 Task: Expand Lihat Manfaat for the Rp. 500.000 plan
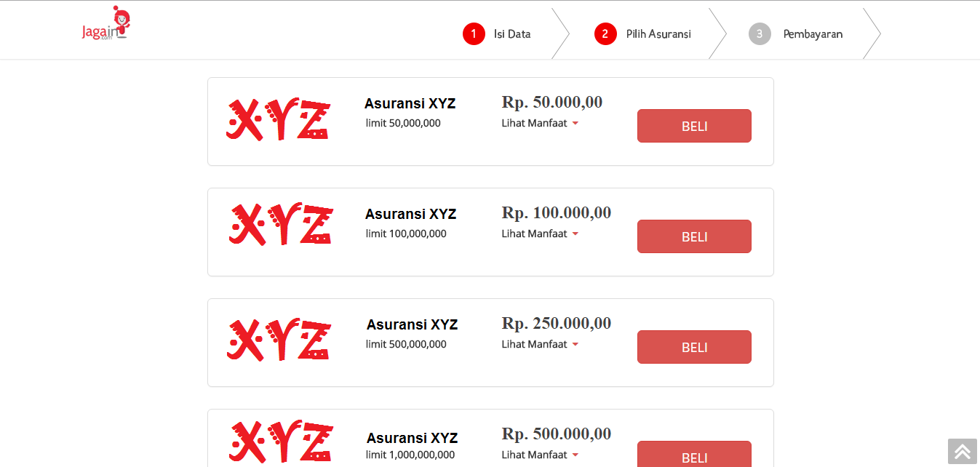(x=540, y=455)
